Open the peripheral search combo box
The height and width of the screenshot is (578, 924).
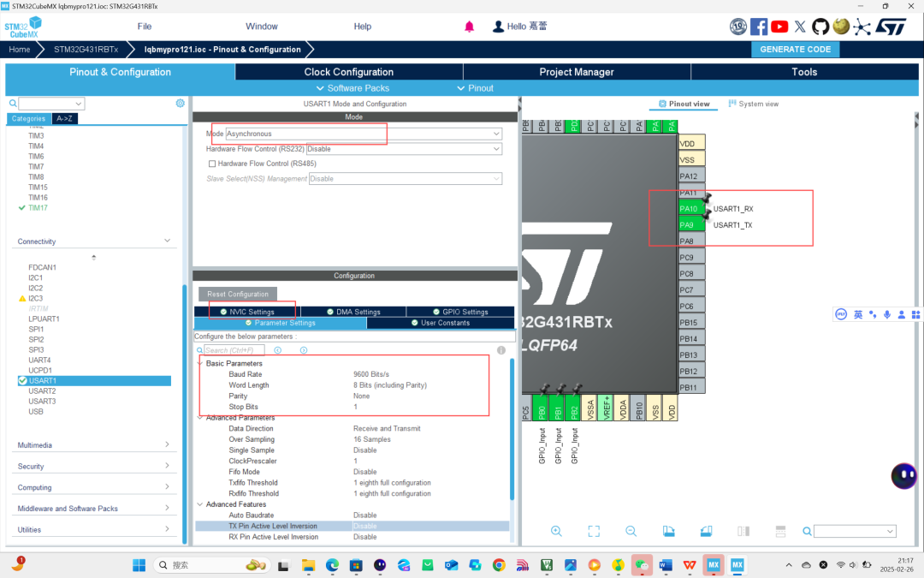pos(51,104)
